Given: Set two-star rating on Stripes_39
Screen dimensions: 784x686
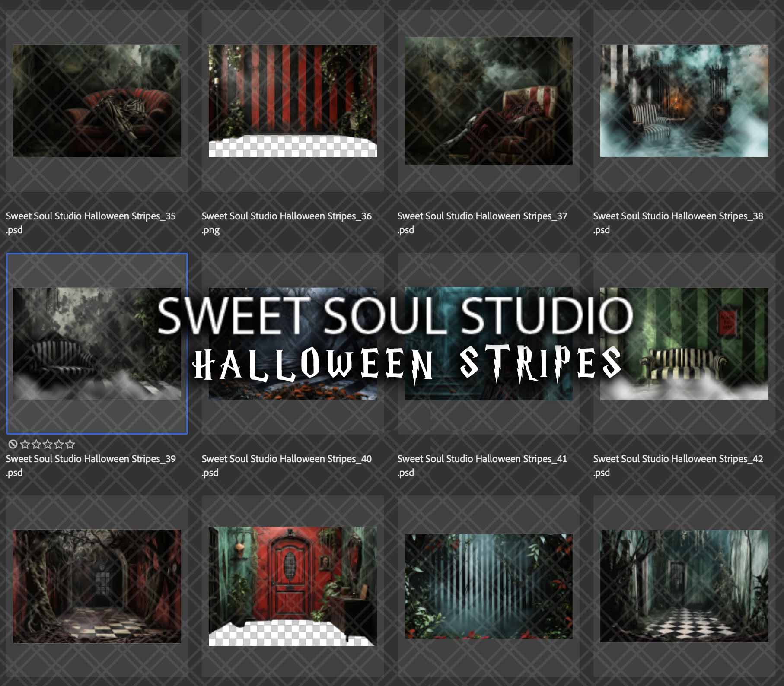Looking at the screenshot, I should (36, 444).
